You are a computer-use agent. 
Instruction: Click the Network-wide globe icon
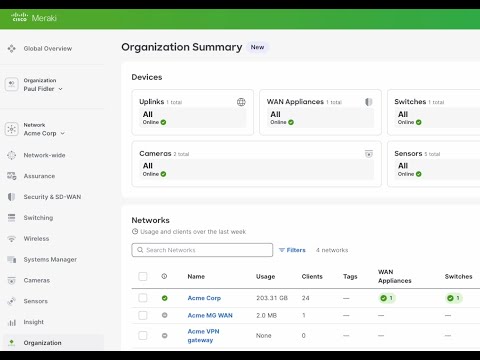pyautogui.click(x=12, y=155)
